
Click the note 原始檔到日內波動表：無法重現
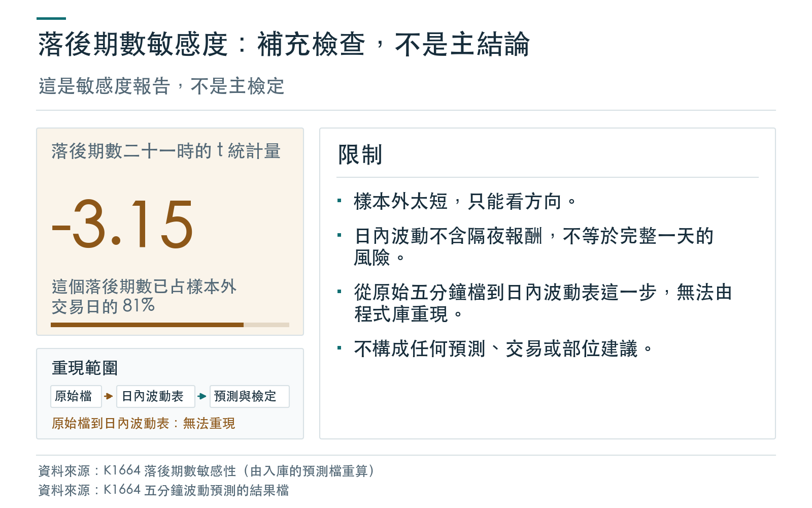pos(144,423)
